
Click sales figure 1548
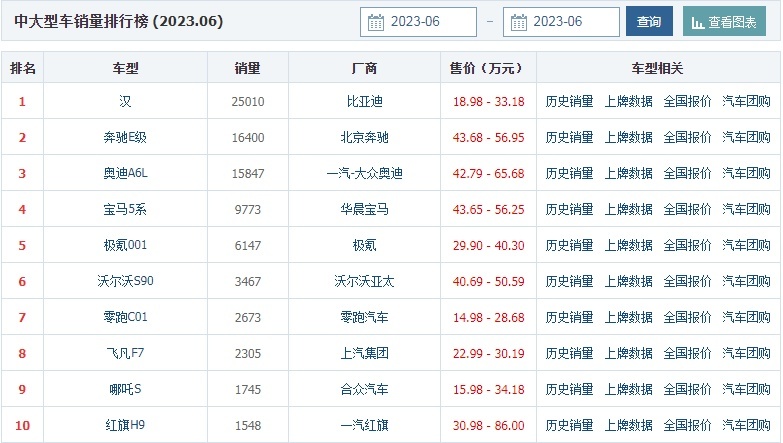(x=248, y=426)
